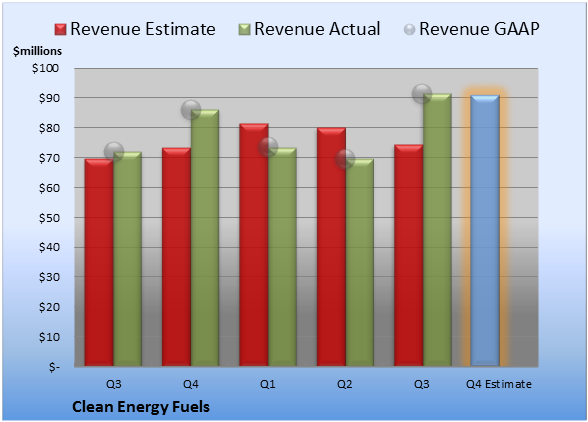Click the 'Q4' x-axis label
The image size is (588, 422).
click(x=190, y=384)
